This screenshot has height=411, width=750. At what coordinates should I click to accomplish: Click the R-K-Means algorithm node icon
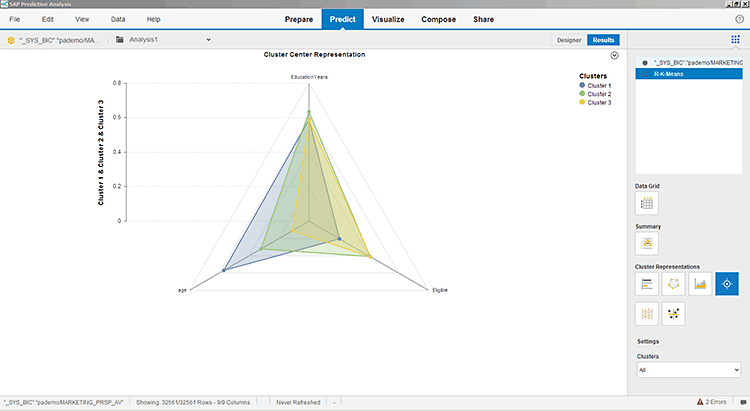pyautogui.click(x=645, y=74)
